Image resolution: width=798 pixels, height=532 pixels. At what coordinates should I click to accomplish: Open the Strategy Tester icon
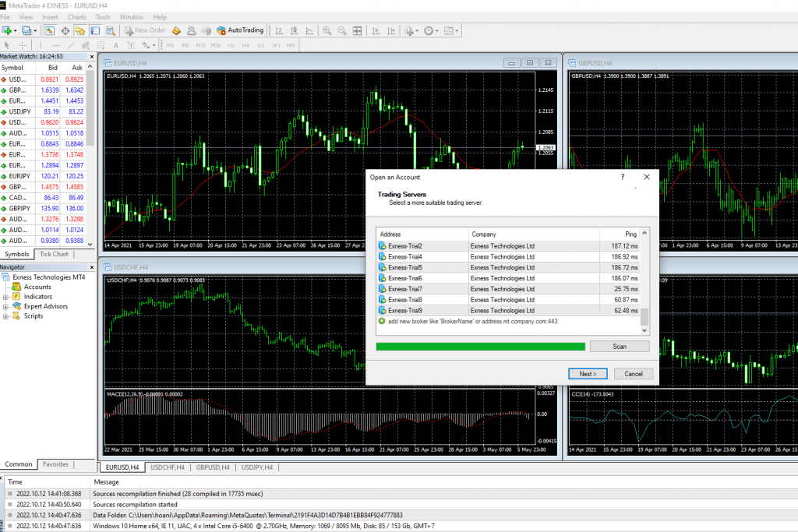pos(110,30)
